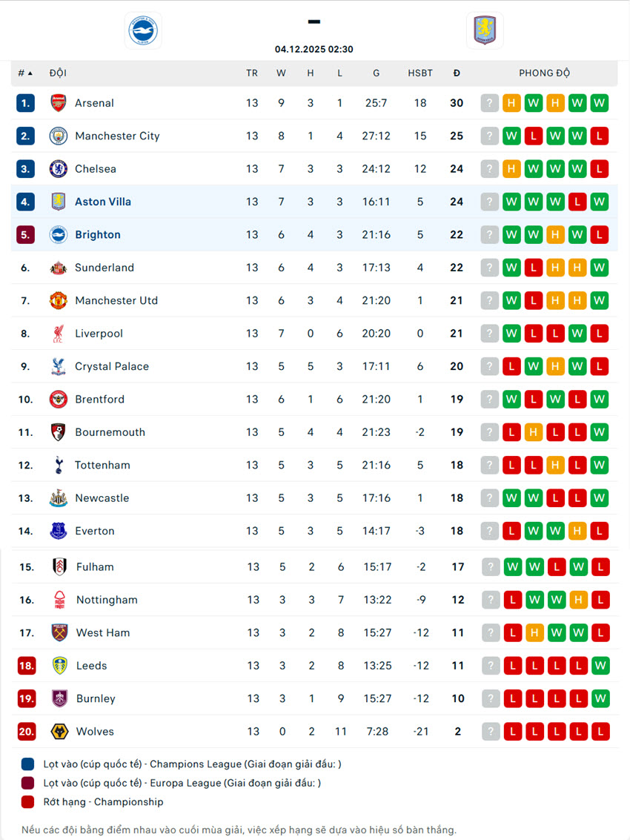Image resolution: width=630 pixels, height=840 pixels.
Task: Open the Chelsea team link
Action: tap(96, 169)
